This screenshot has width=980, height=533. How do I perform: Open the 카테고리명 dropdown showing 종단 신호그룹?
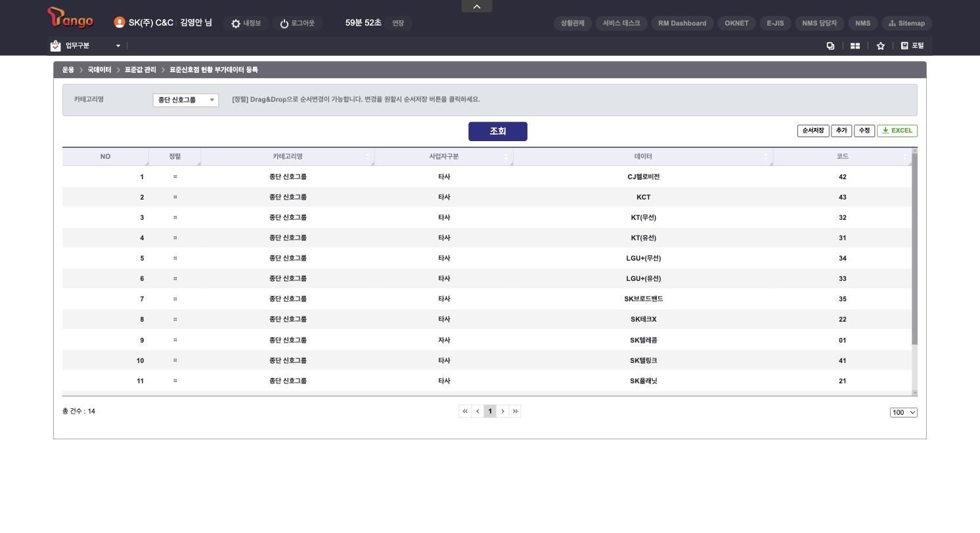pyautogui.click(x=186, y=100)
